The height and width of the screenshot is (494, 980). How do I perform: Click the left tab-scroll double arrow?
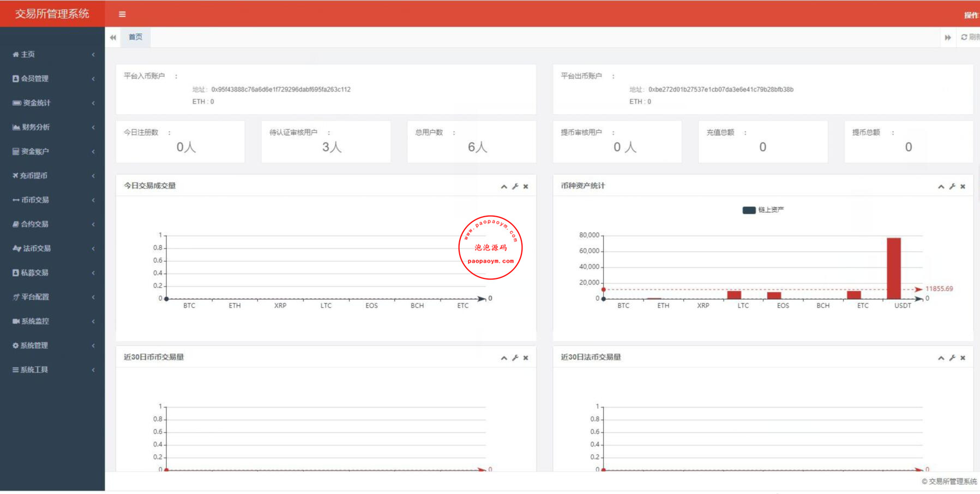[x=113, y=38]
